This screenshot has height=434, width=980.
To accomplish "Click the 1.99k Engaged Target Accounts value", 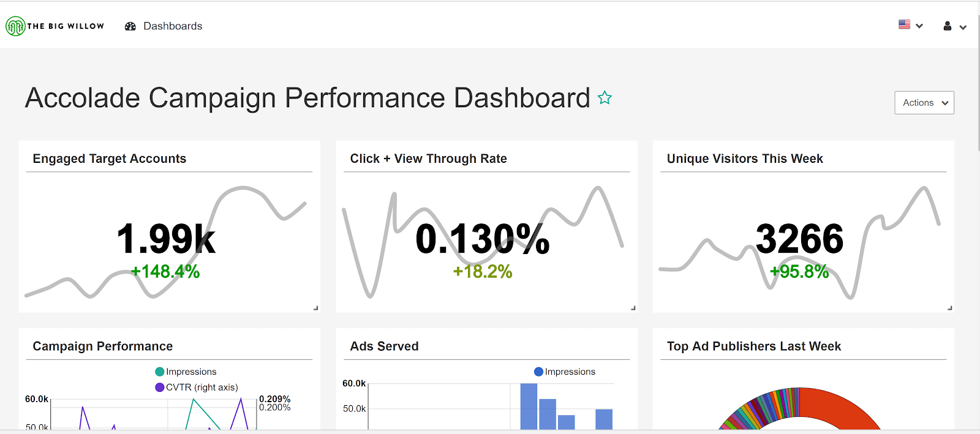I will pyautogui.click(x=166, y=239).
